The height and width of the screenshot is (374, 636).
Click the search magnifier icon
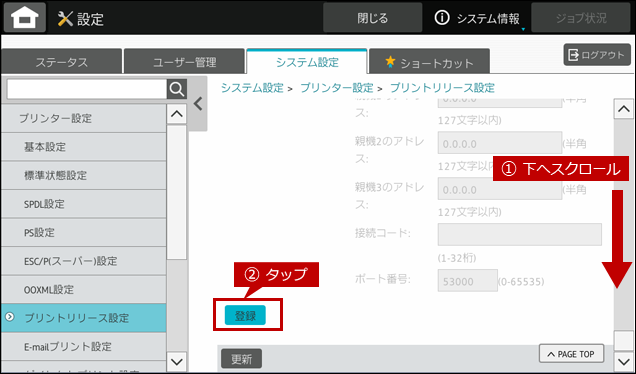pos(177,89)
